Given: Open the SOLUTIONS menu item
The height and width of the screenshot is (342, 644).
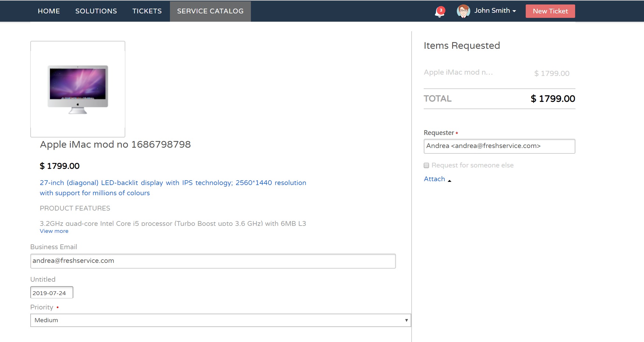Looking at the screenshot, I should coord(96,11).
